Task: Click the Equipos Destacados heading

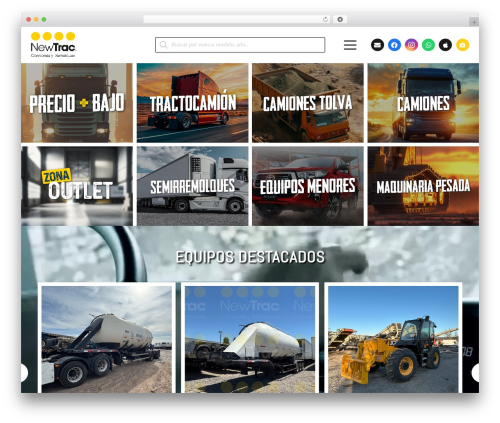Action: pyautogui.click(x=250, y=257)
